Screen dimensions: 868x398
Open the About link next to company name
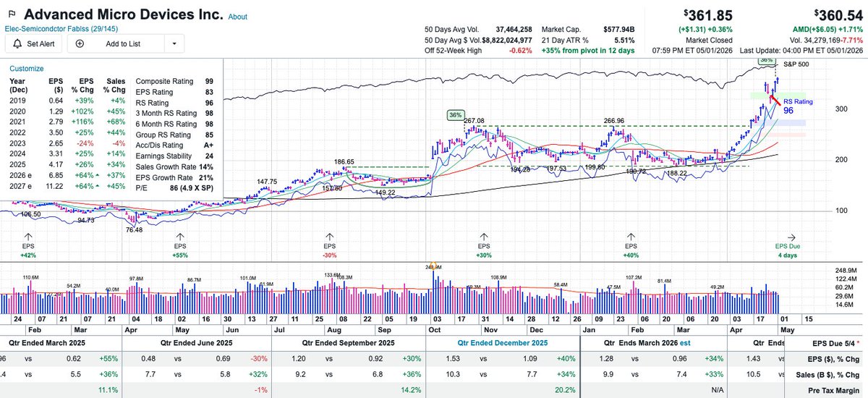click(x=237, y=17)
